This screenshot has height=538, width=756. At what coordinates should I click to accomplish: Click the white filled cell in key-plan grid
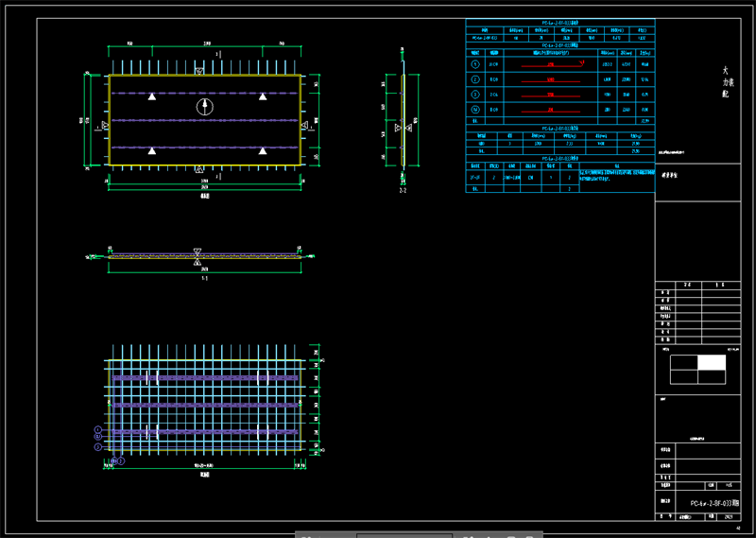coord(712,362)
